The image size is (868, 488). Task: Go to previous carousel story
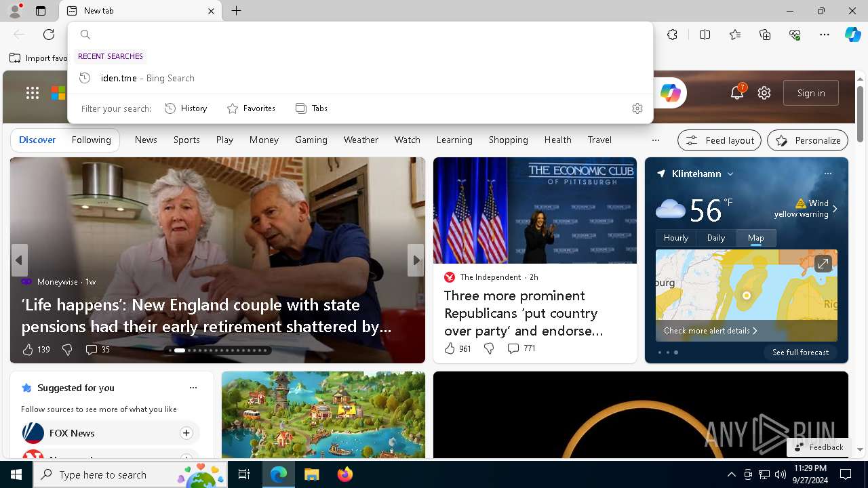(x=19, y=260)
